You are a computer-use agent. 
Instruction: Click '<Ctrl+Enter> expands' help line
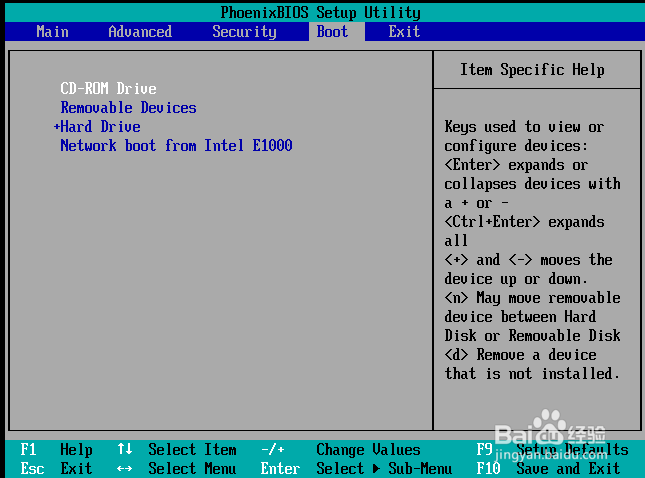point(524,222)
